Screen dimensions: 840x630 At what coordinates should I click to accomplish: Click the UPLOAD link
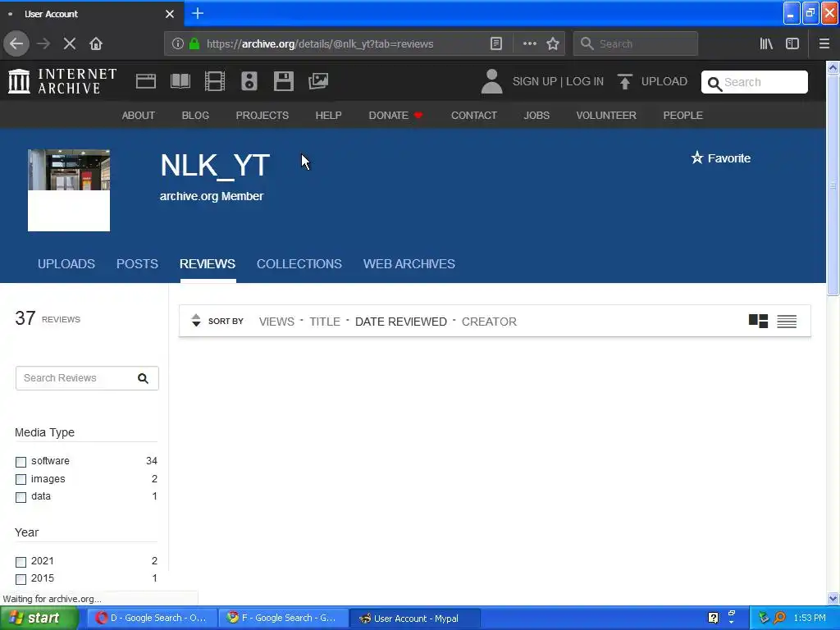664,81
